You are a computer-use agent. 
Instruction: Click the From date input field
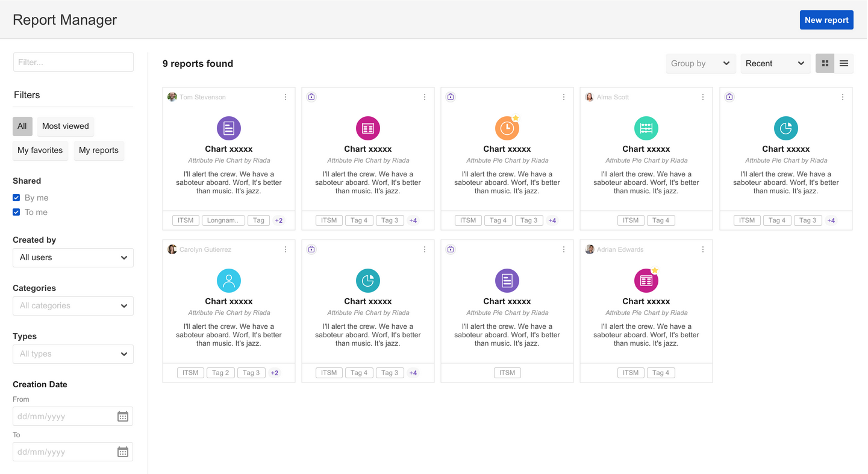[x=73, y=416]
